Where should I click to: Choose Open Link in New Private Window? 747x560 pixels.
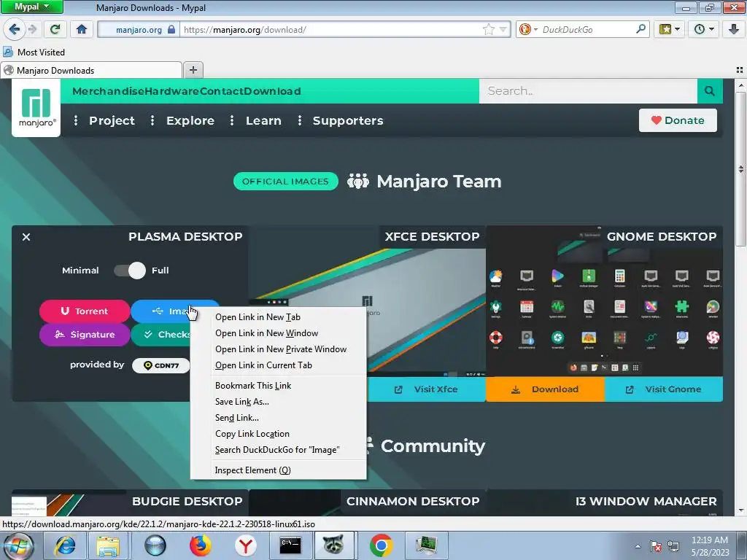pyautogui.click(x=279, y=349)
